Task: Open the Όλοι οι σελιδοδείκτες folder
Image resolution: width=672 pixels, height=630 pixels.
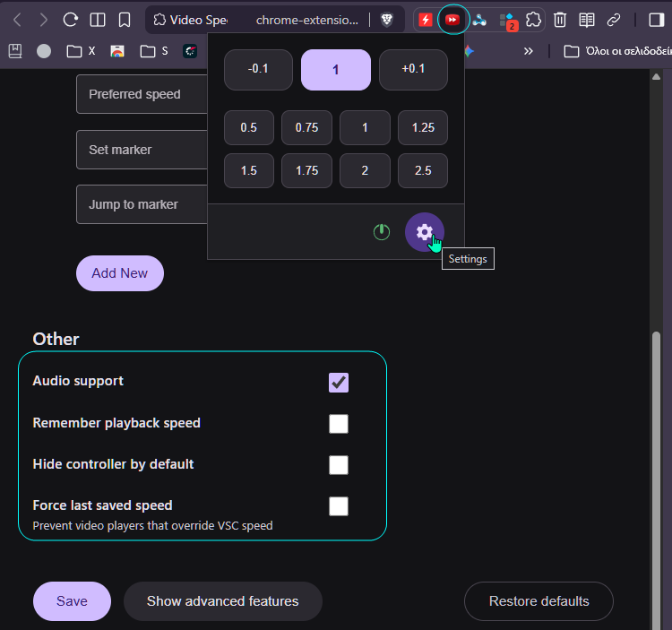Action: pos(617,51)
